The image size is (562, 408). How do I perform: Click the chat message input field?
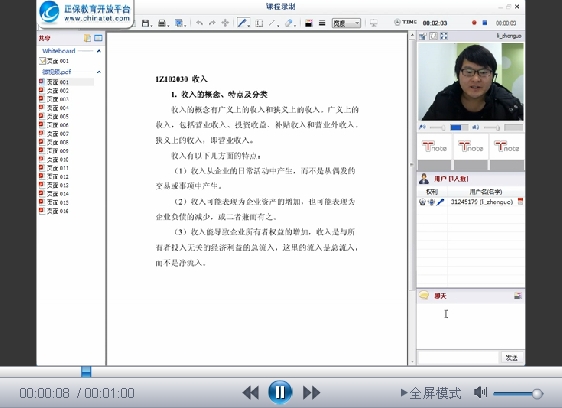click(x=458, y=357)
